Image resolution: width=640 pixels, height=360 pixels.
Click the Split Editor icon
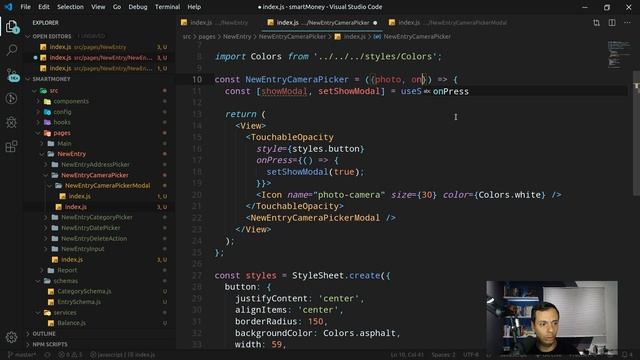(x=612, y=23)
